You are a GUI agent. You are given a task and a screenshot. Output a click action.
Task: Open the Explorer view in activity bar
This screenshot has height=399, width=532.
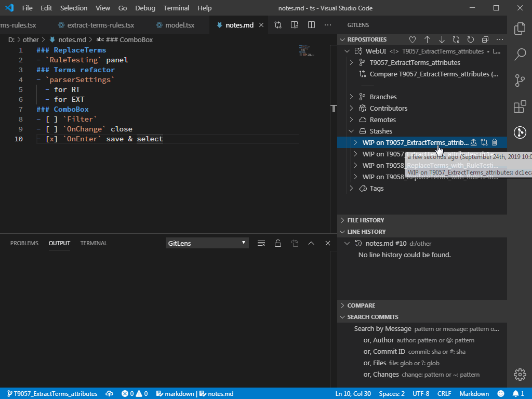[520, 29]
